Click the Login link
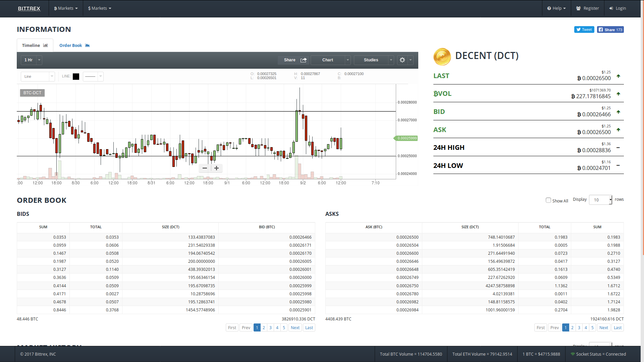Image resolution: width=644 pixels, height=362 pixels. click(618, 8)
